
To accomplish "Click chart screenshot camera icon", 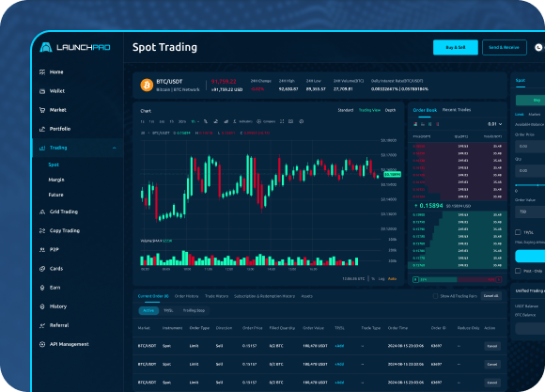I will tap(291, 121).
